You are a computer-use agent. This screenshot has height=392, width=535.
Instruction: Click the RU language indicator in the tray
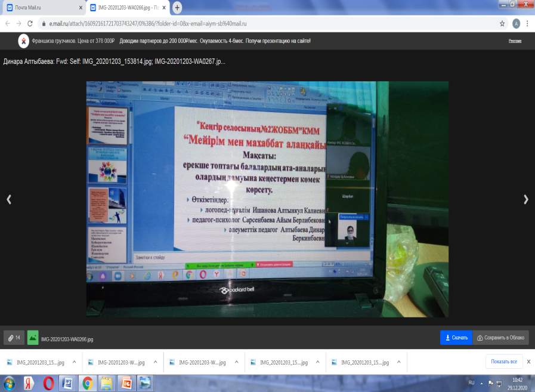coord(471,382)
